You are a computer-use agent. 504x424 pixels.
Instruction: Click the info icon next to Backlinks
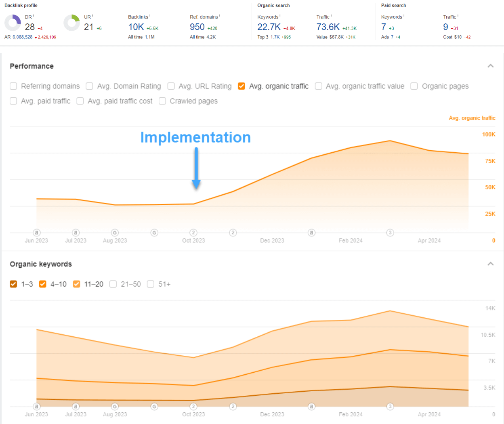pos(150,16)
